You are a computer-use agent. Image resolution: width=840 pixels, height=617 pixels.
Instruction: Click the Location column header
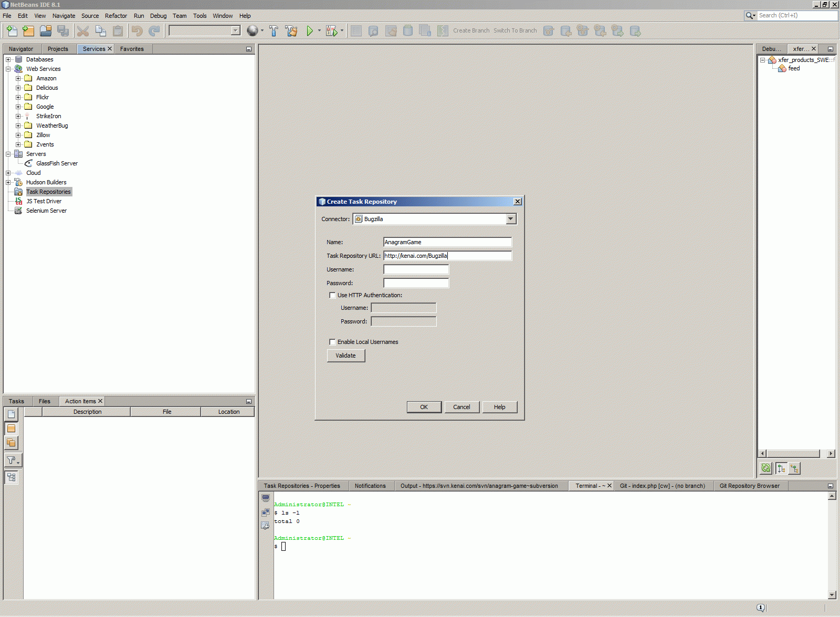(x=229, y=412)
